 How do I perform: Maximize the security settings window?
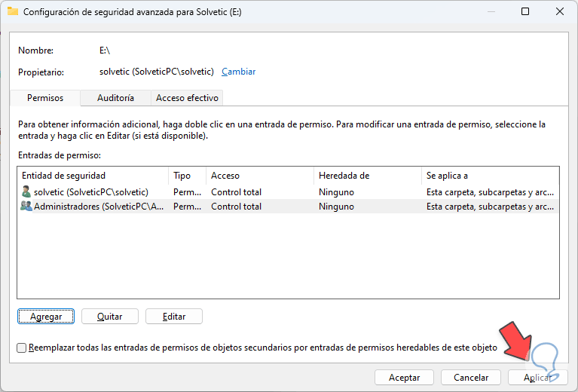[x=525, y=11]
